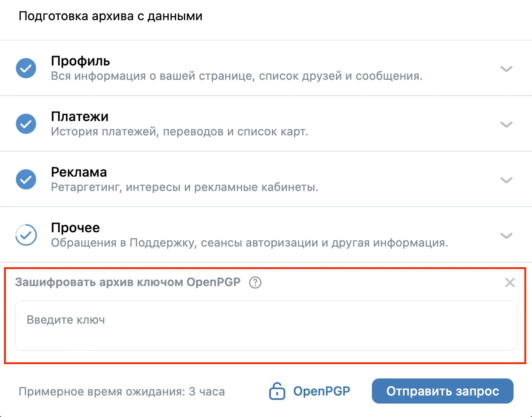The image size is (532, 417).
Task: Select the Прочее row title
Action: pyautogui.click(x=75, y=228)
